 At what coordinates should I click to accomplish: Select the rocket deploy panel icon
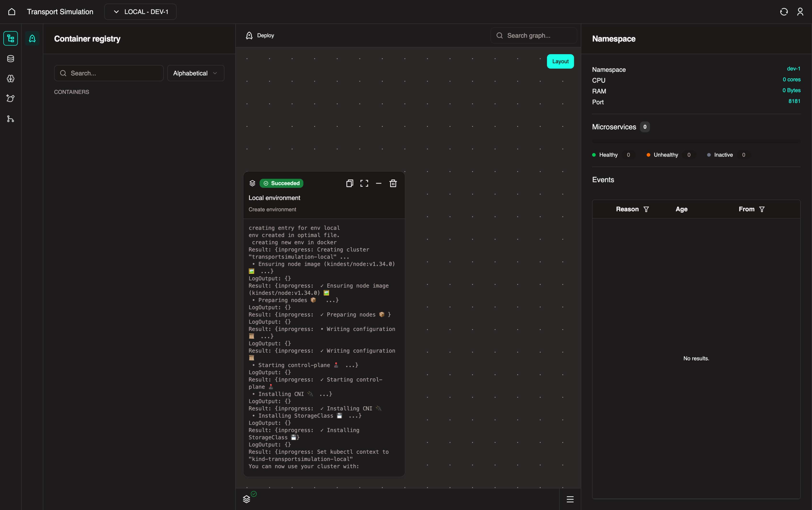coord(32,39)
